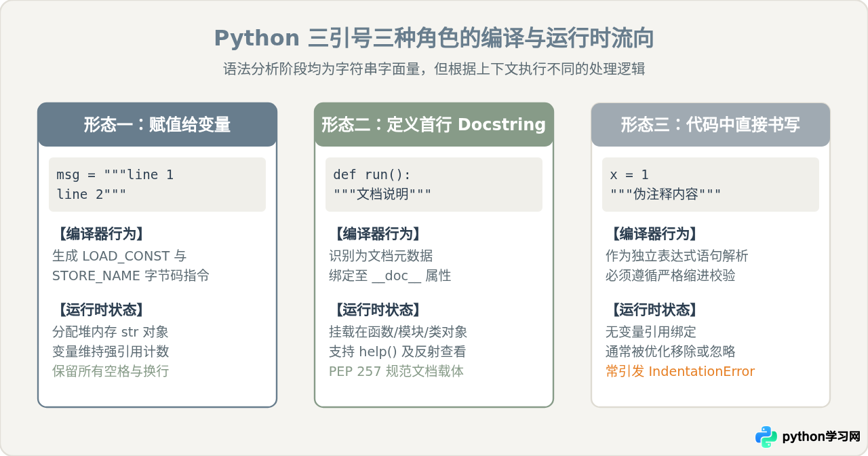Click 'STORE_NAME 字节码指令' text
Screen dimensions: 868x456
coord(131,275)
